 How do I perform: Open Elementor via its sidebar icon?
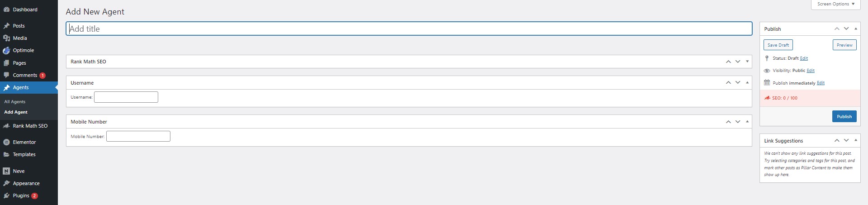6,142
